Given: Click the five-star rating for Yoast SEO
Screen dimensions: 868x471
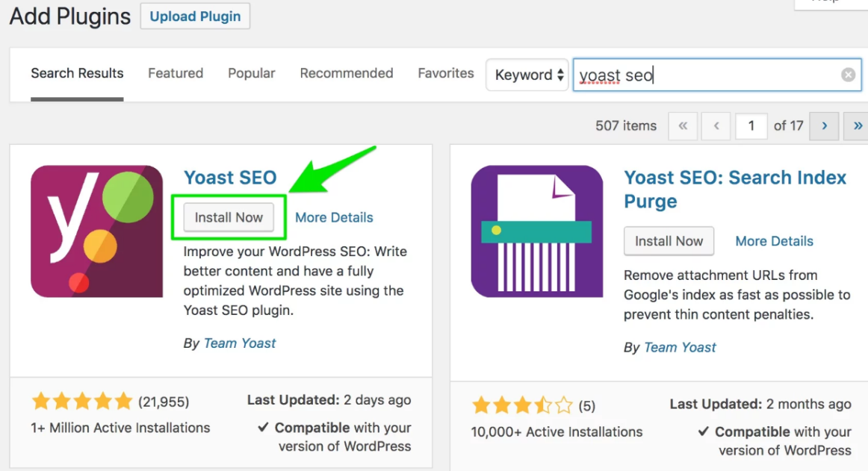Looking at the screenshot, I should point(82,401).
